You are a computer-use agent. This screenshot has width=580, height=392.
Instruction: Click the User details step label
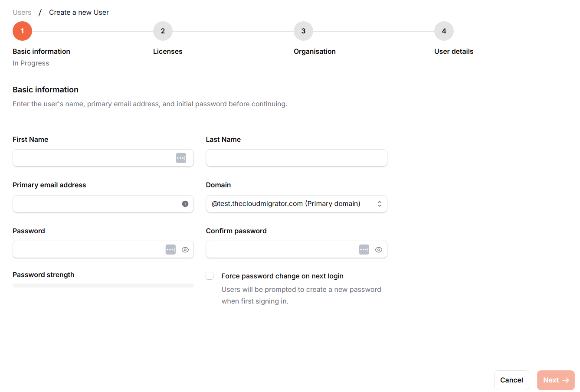pos(454,51)
